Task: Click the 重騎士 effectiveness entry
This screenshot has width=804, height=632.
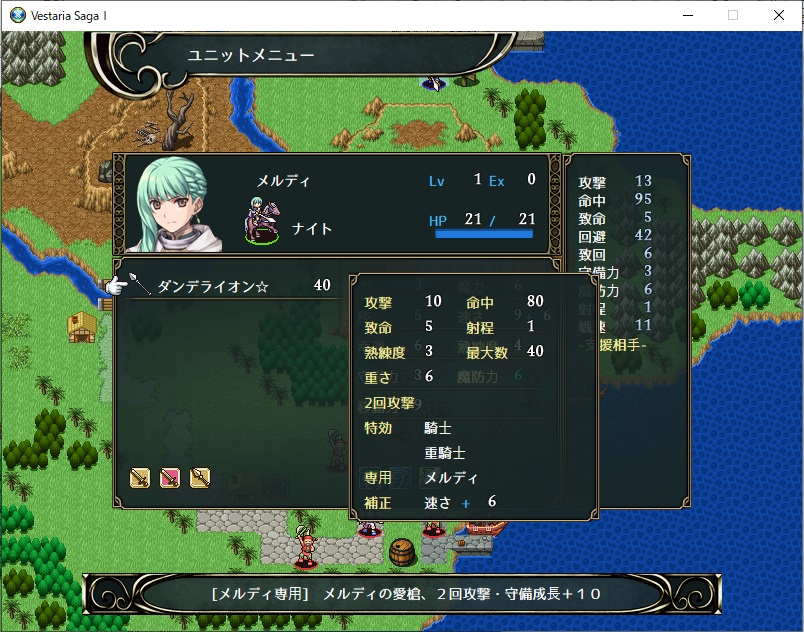Action: coord(445,453)
